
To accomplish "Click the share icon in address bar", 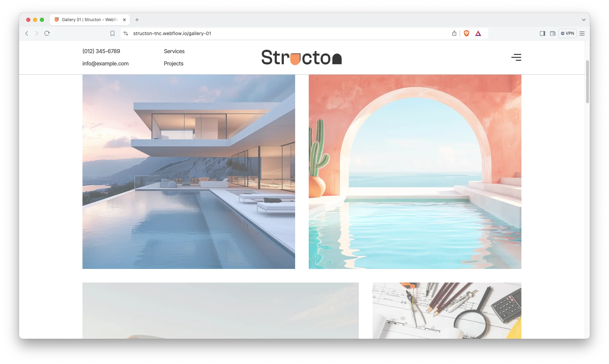I will (x=454, y=33).
